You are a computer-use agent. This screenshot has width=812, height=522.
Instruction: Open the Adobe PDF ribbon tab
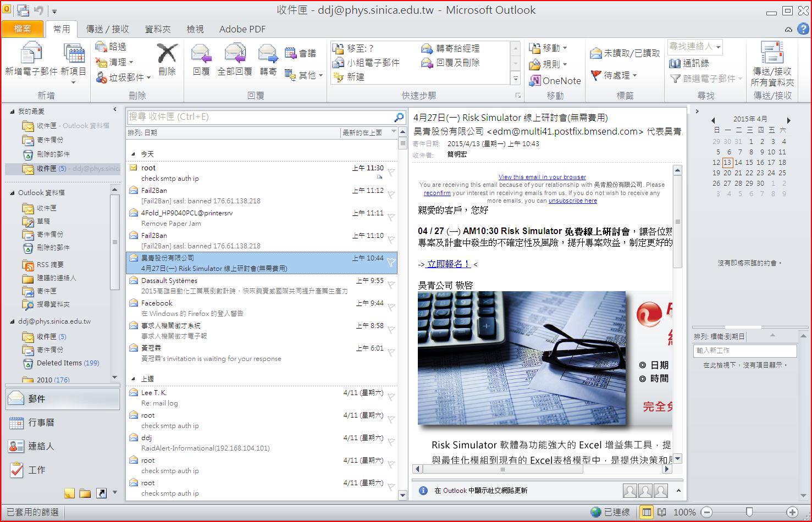coord(242,29)
